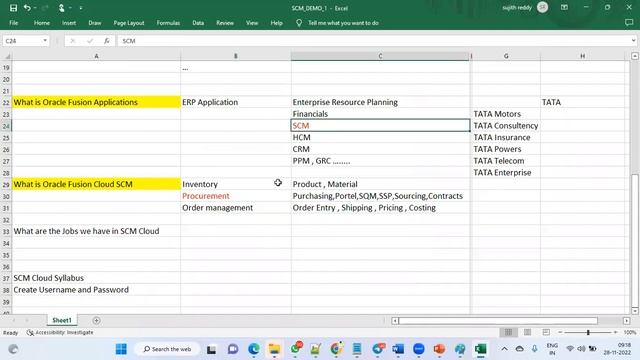Switch to the Draw ribbon tab
Viewport: 640px width, 360px height.
pos(95,23)
